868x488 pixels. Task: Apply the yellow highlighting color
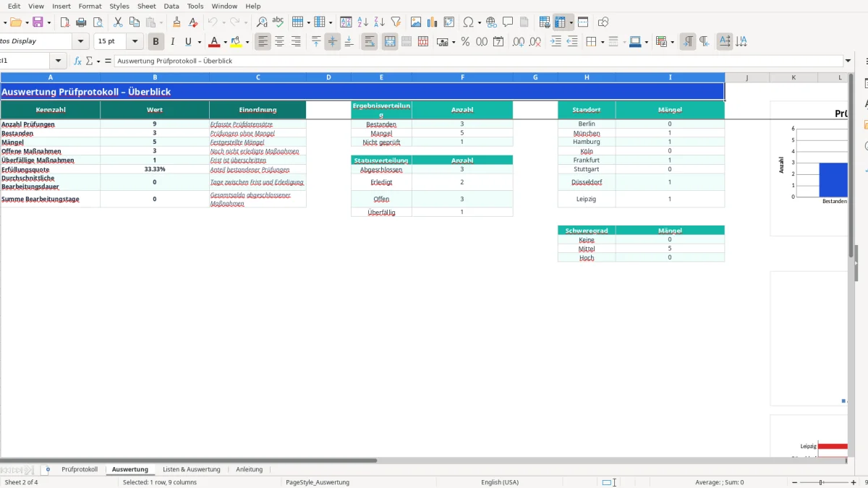(x=236, y=42)
